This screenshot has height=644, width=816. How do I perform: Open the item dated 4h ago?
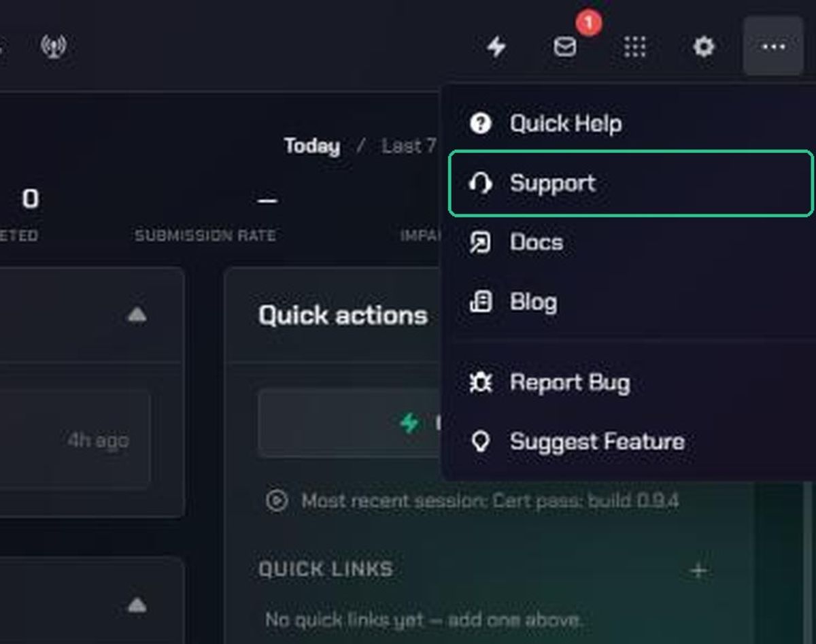tap(75, 439)
